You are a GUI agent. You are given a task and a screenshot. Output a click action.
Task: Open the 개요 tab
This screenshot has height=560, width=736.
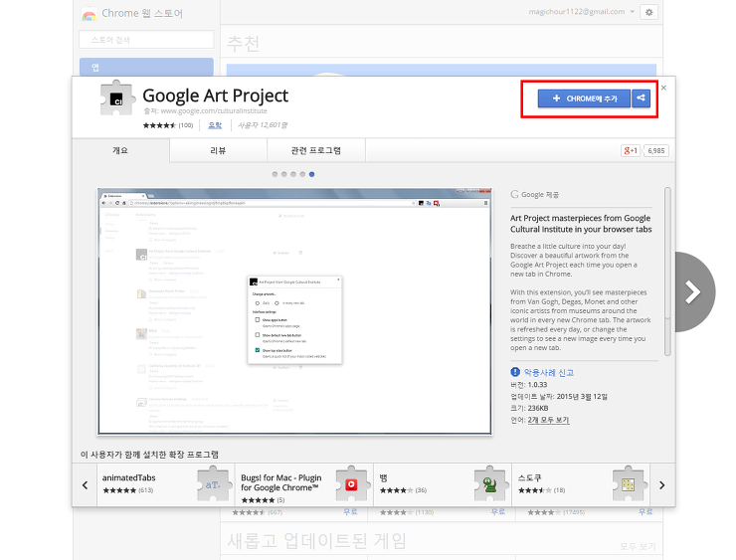tap(120, 150)
